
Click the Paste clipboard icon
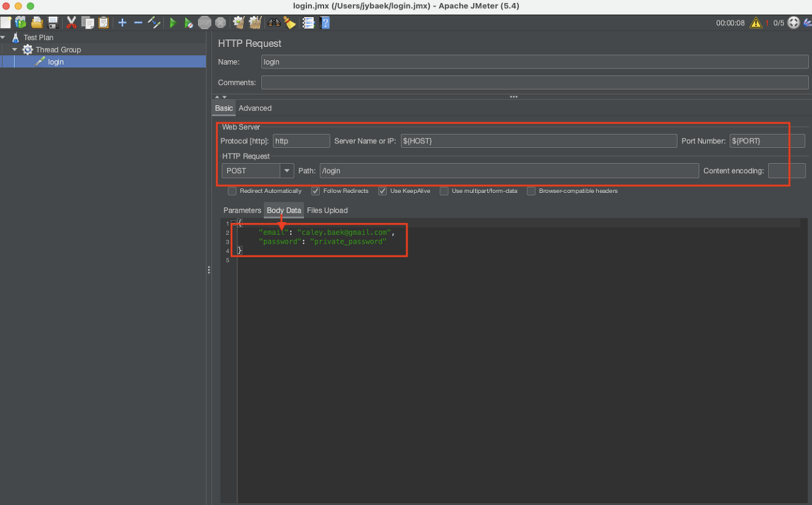point(103,23)
